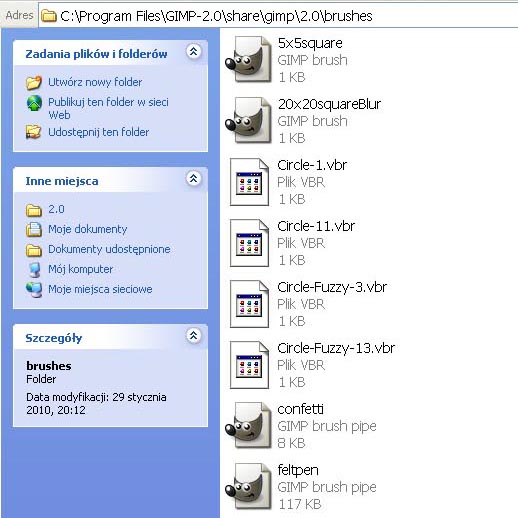Click the Adres label
The height and width of the screenshot is (518, 518).
[19, 15]
